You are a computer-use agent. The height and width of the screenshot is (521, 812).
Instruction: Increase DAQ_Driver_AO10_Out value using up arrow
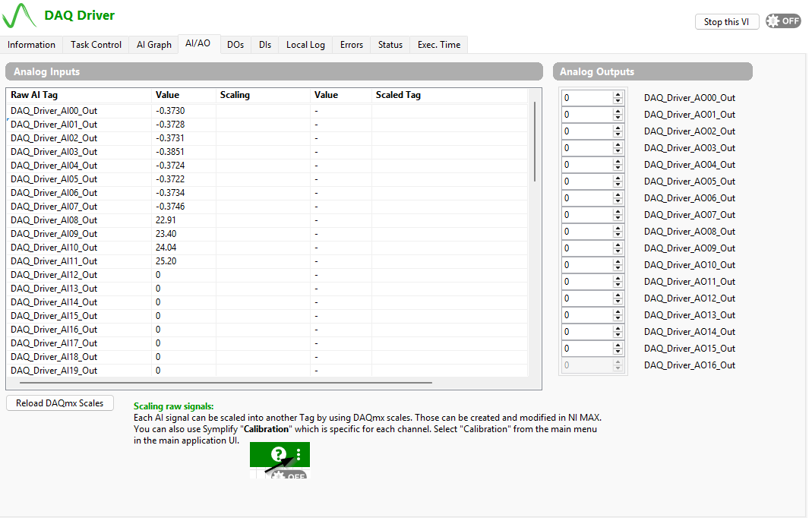pos(618,262)
